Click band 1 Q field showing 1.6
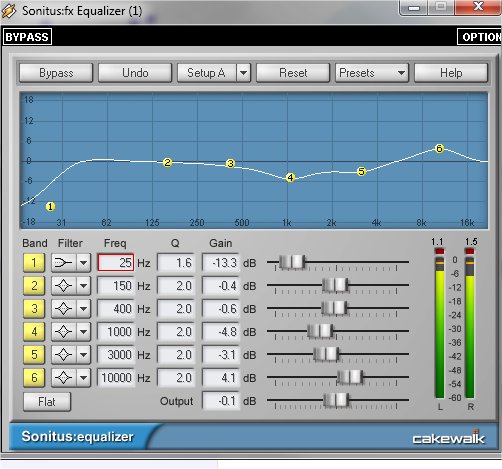The width and height of the screenshot is (502, 469). [x=176, y=263]
